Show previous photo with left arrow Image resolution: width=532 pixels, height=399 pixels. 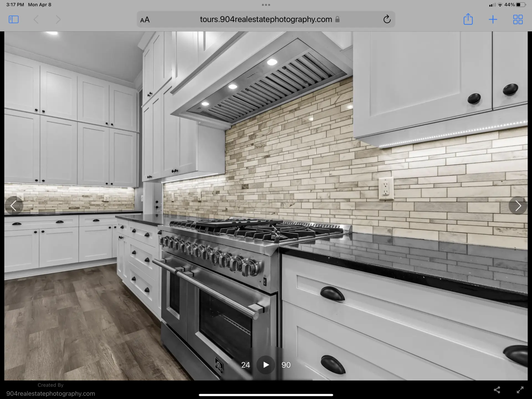pos(14,205)
